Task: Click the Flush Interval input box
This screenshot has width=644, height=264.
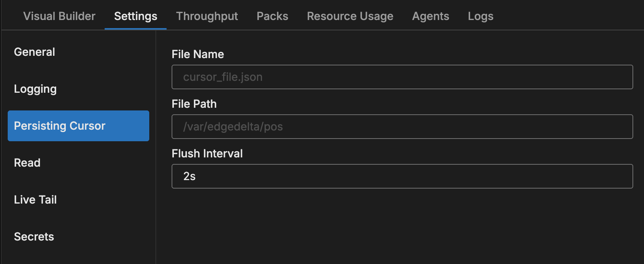Action: (402, 176)
